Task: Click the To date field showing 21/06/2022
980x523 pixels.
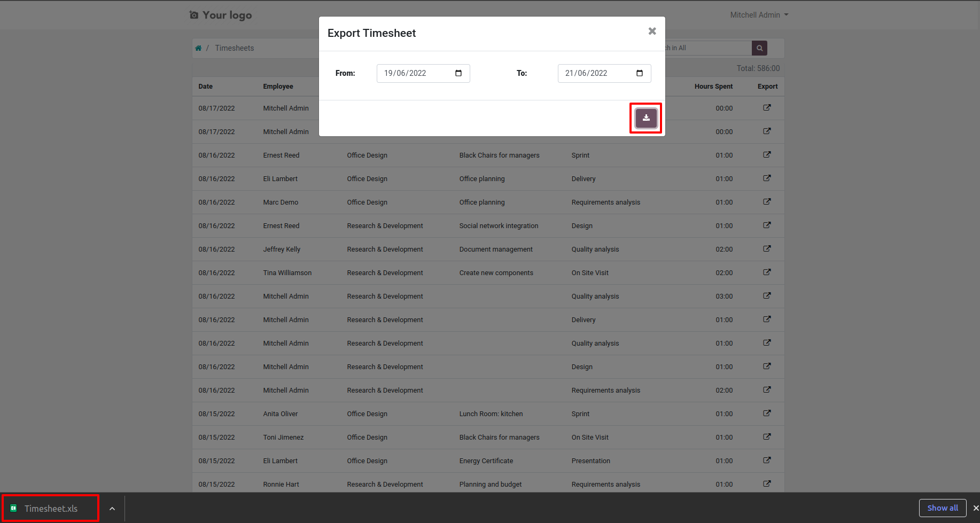Action: (x=604, y=73)
